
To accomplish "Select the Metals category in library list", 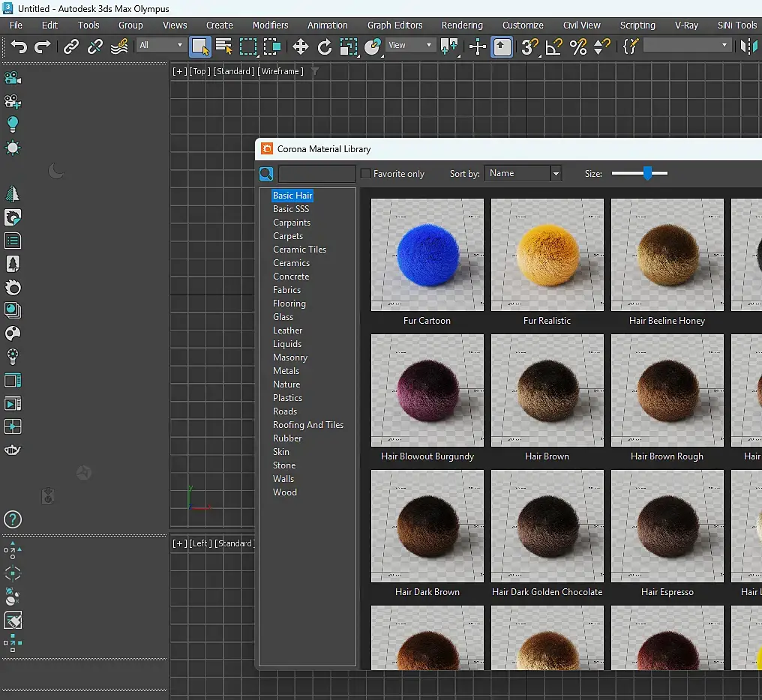I will click(x=286, y=371).
